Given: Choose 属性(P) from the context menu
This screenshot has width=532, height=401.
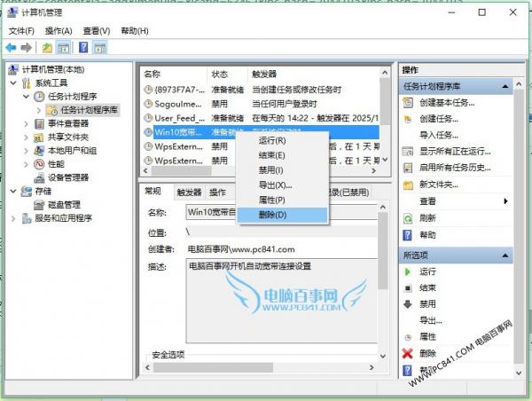Looking at the screenshot, I should coord(282,200).
